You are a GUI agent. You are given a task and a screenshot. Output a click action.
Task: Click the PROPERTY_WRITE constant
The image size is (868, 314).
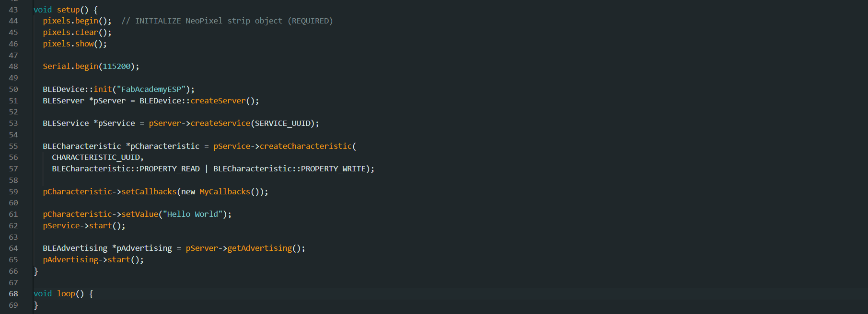click(x=333, y=169)
